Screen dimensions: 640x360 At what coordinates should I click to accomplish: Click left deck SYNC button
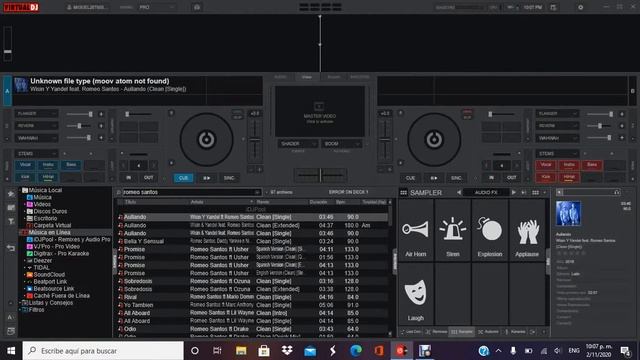click(229, 178)
